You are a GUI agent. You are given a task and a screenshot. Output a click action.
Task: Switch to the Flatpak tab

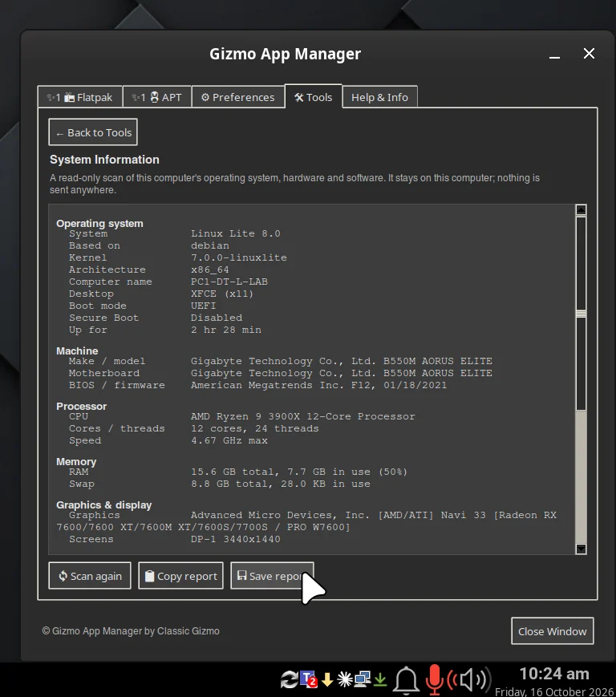pyautogui.click(x=80, y=97)
